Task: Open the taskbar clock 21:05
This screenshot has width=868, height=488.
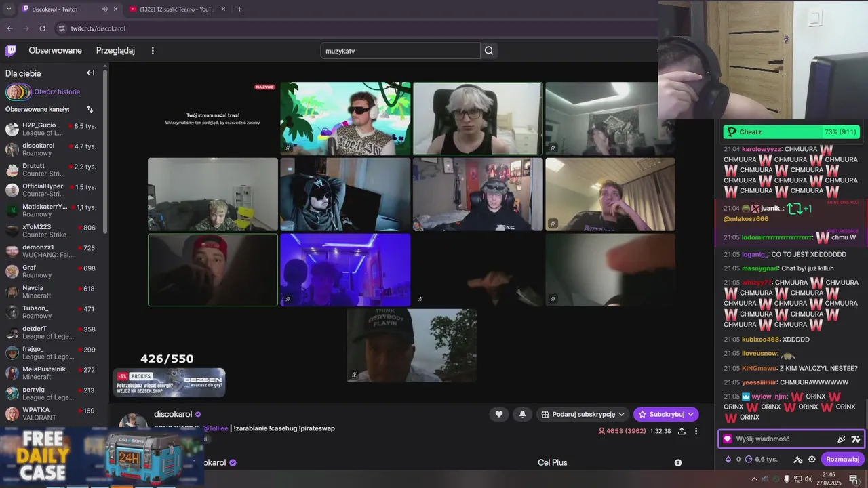Action: (829, 479)
